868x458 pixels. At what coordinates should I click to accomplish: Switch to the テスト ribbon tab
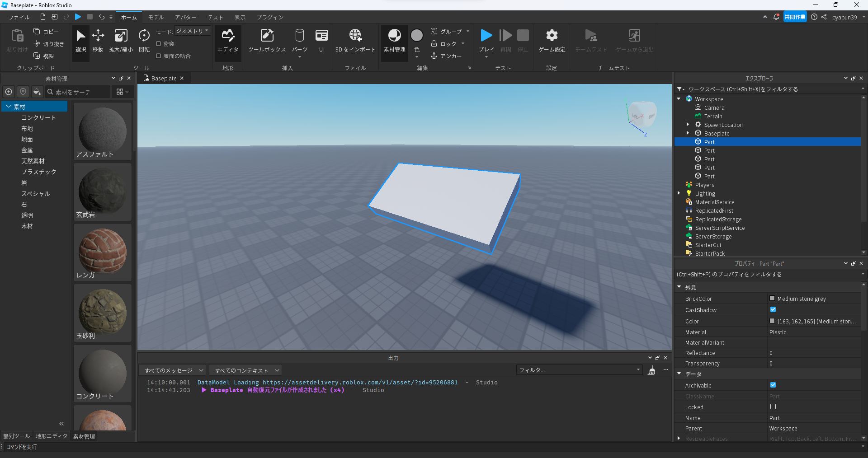point(216,17)
